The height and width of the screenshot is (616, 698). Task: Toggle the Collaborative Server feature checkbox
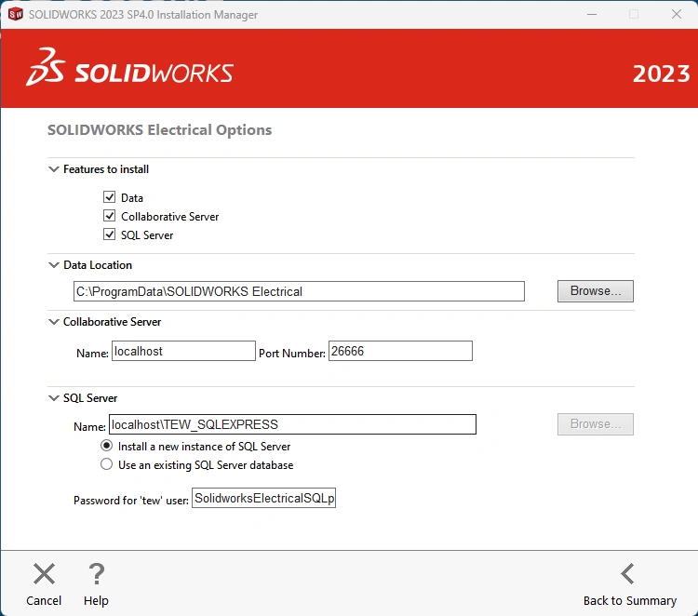pos(109,216)
